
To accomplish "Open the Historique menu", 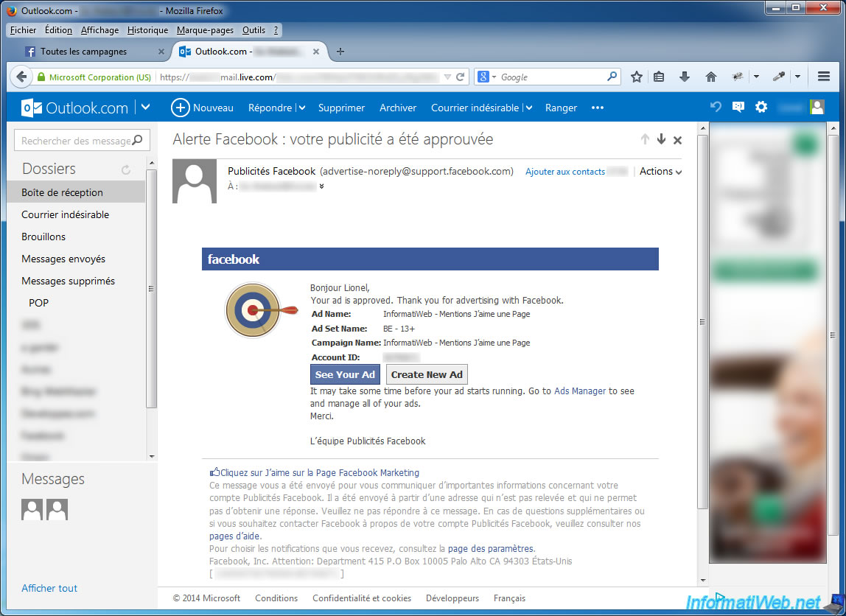I will click(148, 30).
